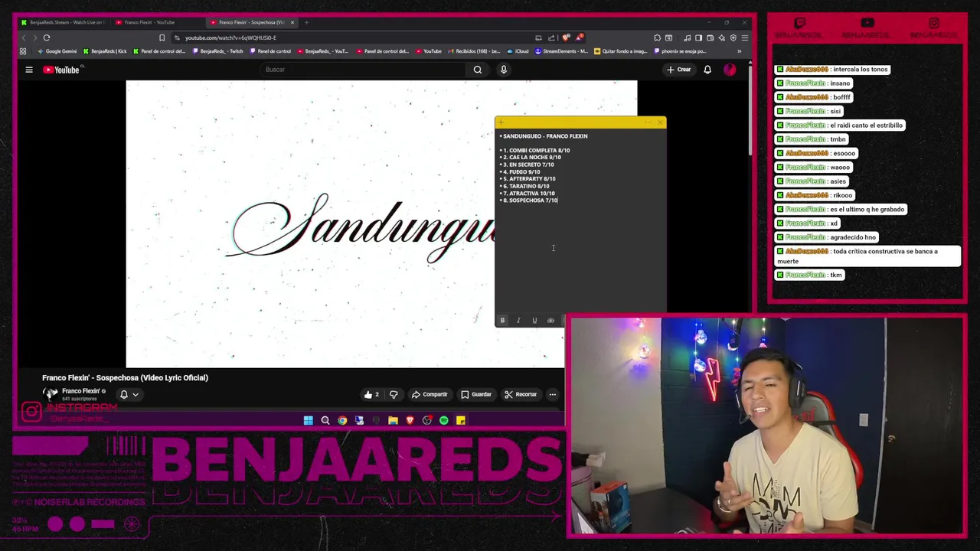Open BenjaaReds | Kick bookmark
The width and height of the screenshot is (980, 551).
tap(104, 51)
